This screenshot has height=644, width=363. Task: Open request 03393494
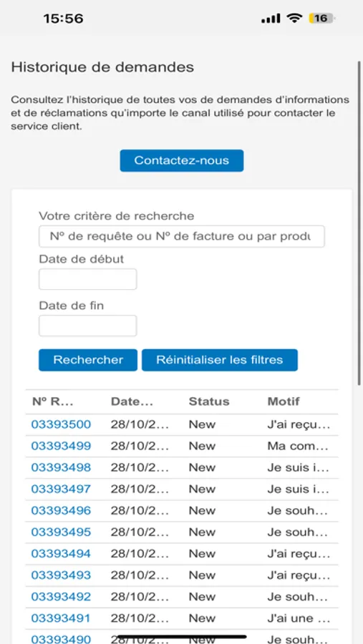tap(61, 554)
